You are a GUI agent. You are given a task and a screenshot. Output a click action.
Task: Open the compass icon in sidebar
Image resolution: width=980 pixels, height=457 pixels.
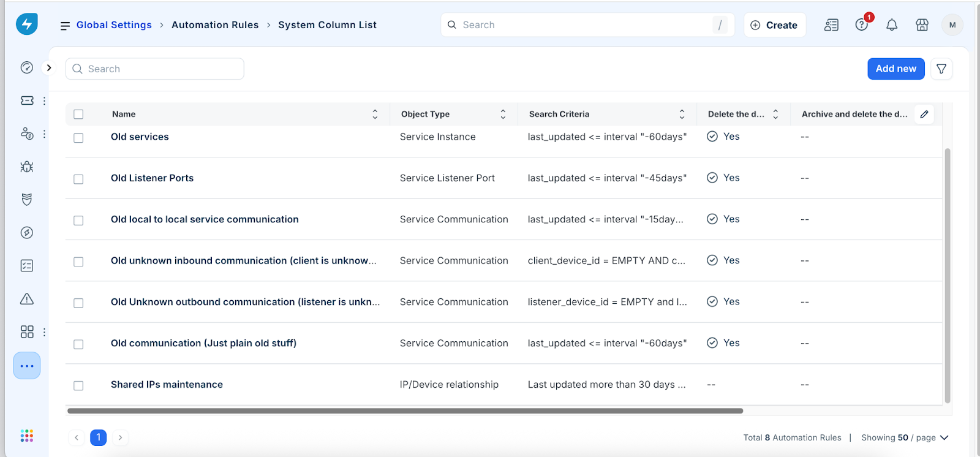click(27, 233)
